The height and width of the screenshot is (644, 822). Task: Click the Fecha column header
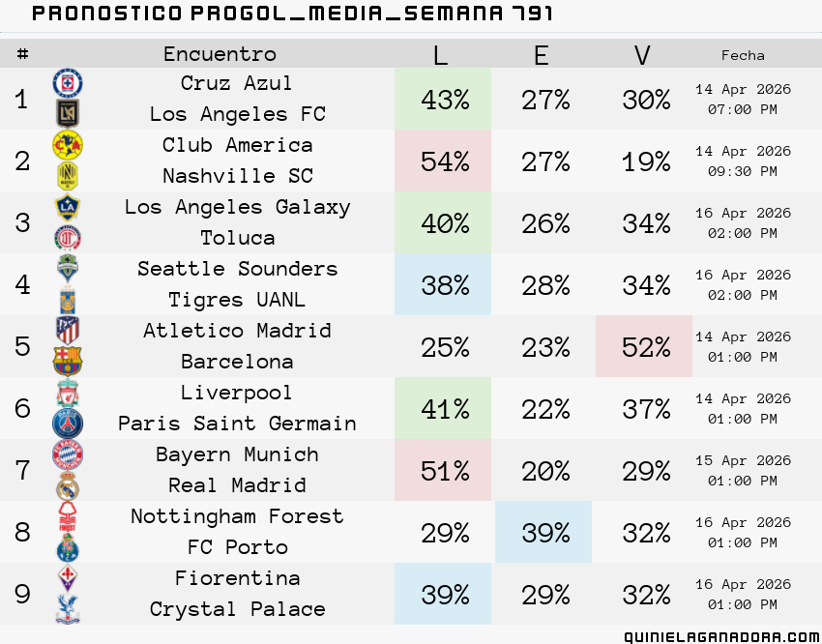tap(743, 55)
